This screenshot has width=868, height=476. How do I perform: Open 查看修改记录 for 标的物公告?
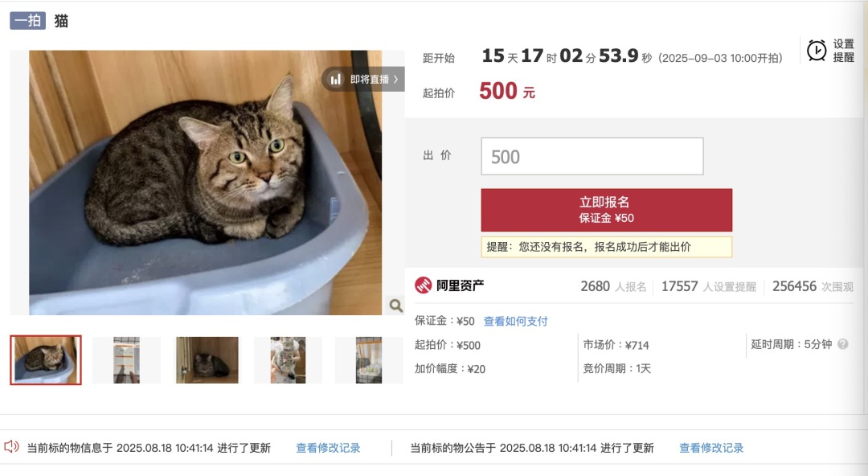coord(711,448)
